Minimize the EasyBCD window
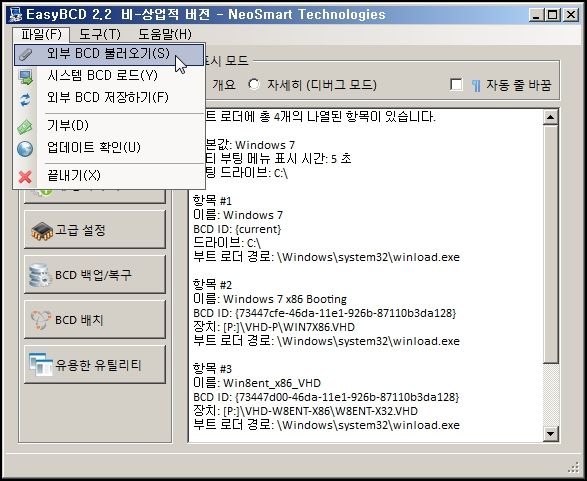This screenshot has height=481, width=587. tap(536, 15)
